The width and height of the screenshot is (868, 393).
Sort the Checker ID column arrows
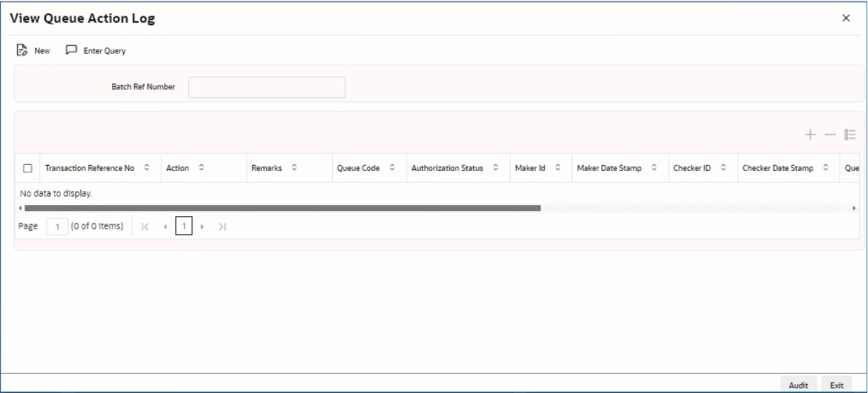pos(723,168)
